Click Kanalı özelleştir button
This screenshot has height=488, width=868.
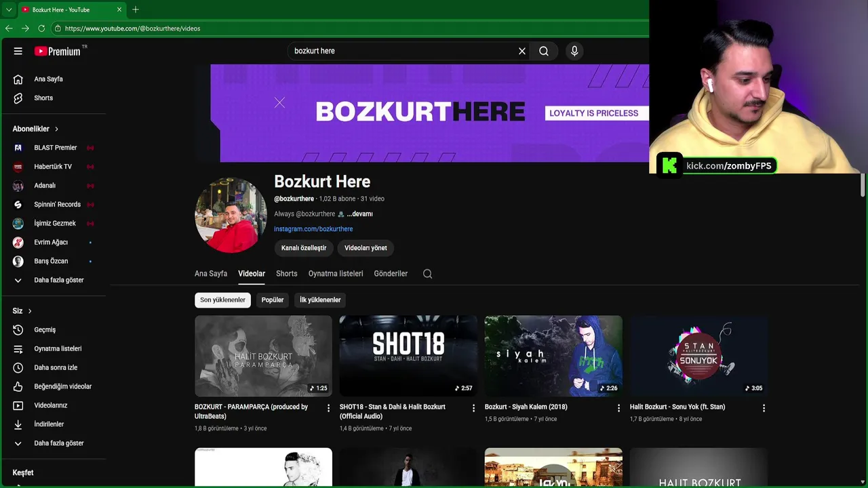click(304, 248)
